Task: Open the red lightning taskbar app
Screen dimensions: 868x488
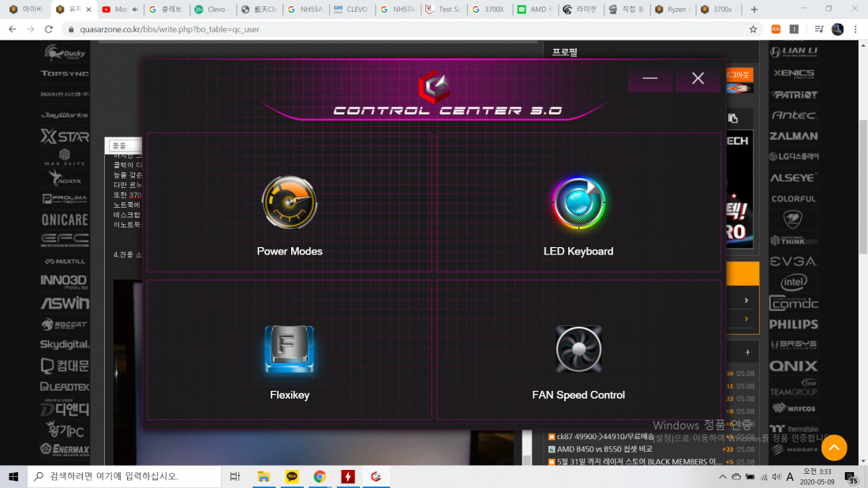Action: (x=348, y=476)
